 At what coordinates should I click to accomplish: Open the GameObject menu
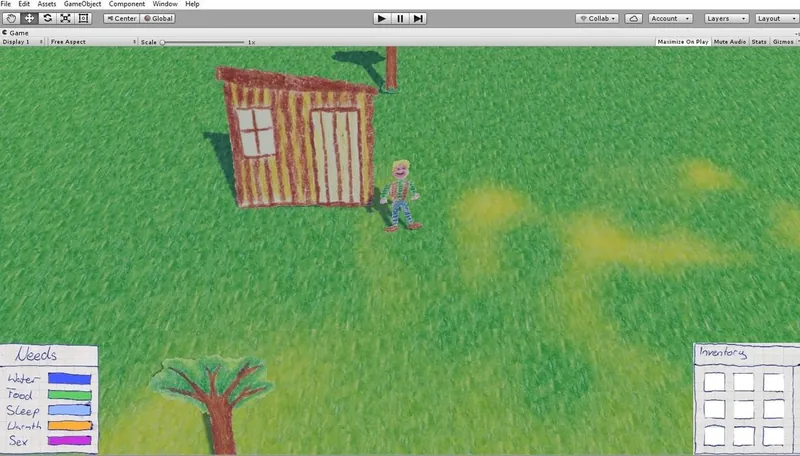[x=82, y=4]
